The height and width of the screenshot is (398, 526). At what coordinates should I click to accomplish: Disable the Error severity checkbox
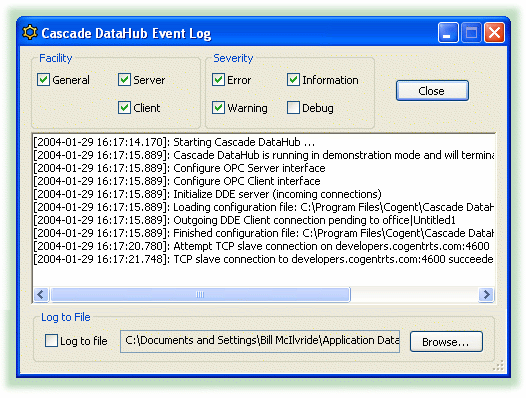(x=218, y=80)
